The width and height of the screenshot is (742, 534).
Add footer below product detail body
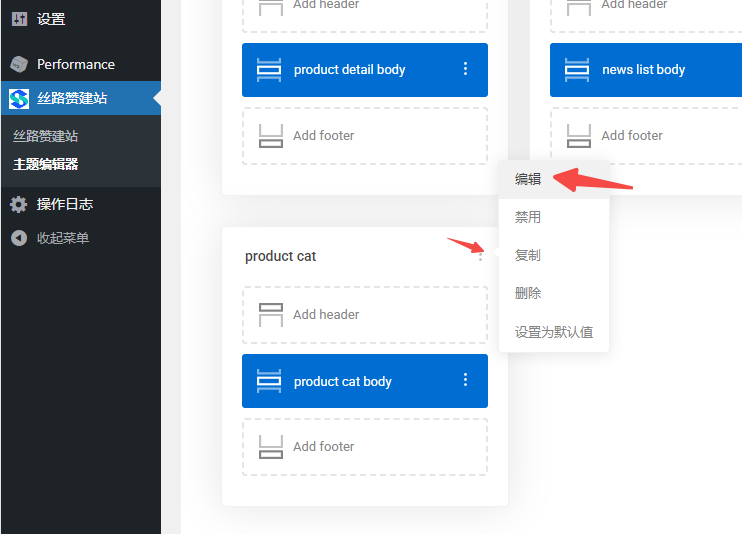364,136
